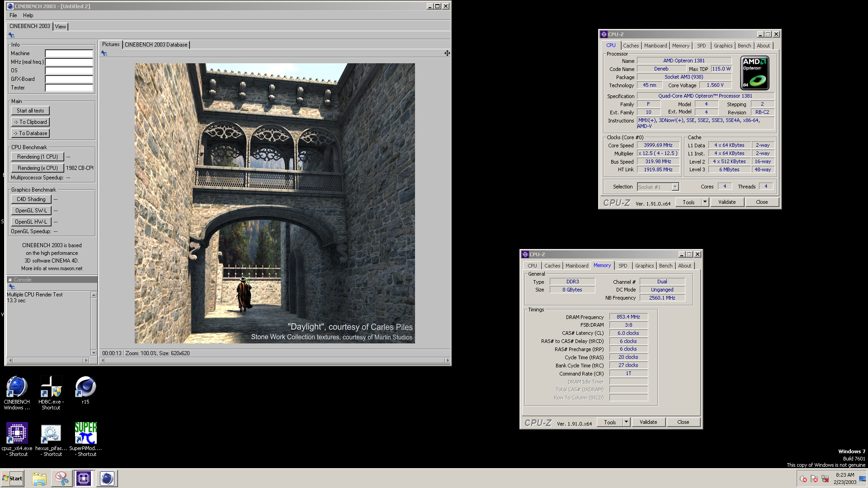Image resolution: width=868 pixels, height=488 pixels.
Task: Open SPD tab in CPU-Z Memory window
Action: pyautogui.click(x=623, y=266)
